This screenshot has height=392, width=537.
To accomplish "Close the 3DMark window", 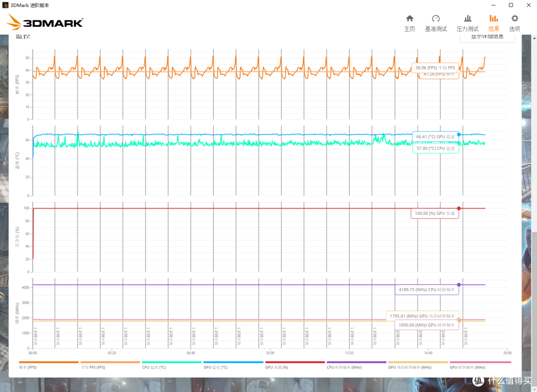I will point(529,5).
